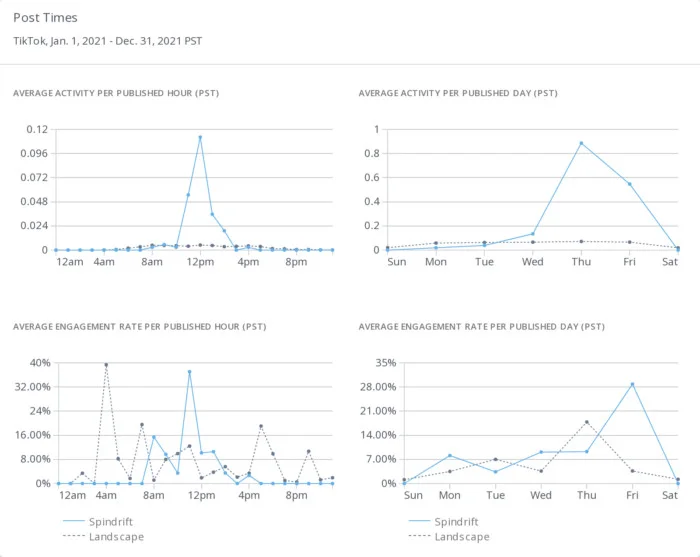Click the 8pm label in hourly engagement chart
Viewport: 700px width, 557px height.
[x=296, y=495]
